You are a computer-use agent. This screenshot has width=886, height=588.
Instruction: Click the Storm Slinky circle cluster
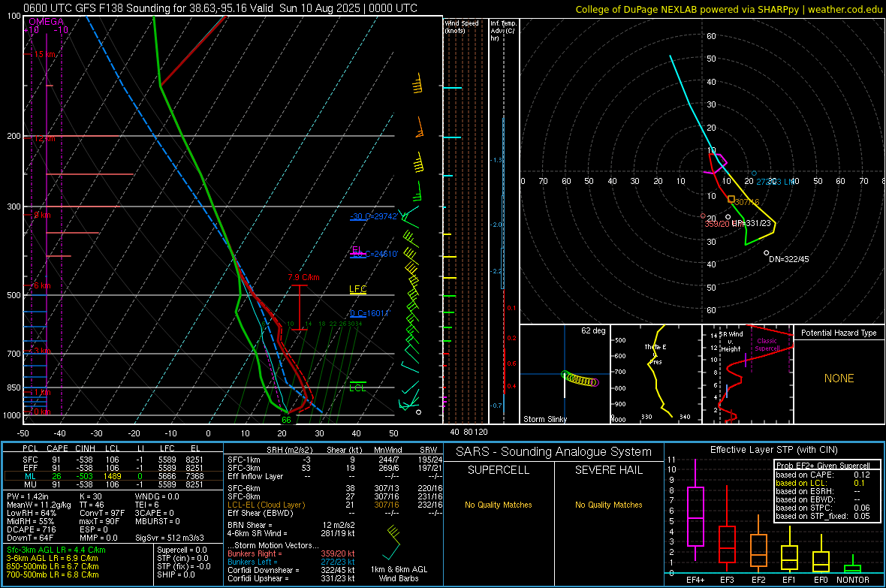coord(580,379)
